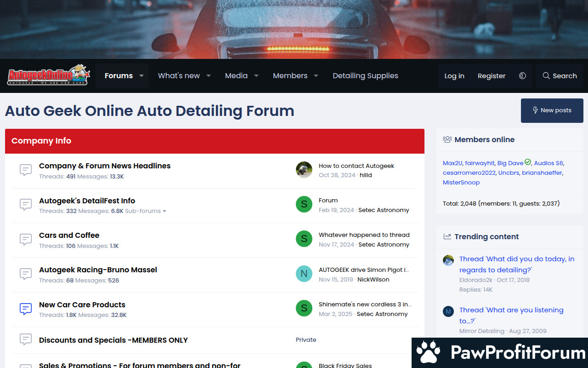Open the What's new menu item
This screenshot has height=368, width=588.
click(x=179, y=75)
